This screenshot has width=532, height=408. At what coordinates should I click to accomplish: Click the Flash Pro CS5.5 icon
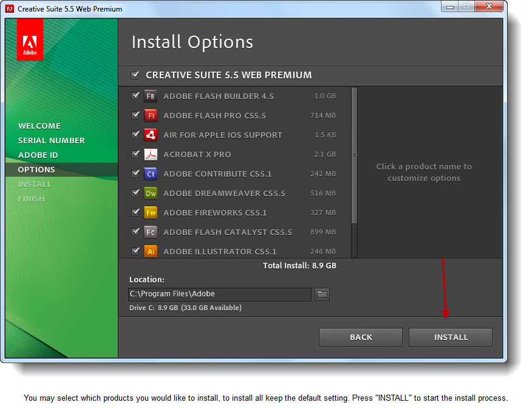pyautogui.click(x=151, y=115)
